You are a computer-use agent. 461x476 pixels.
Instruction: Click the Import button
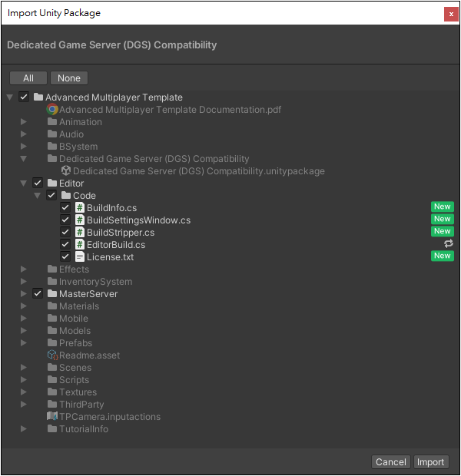click(430, 461)
